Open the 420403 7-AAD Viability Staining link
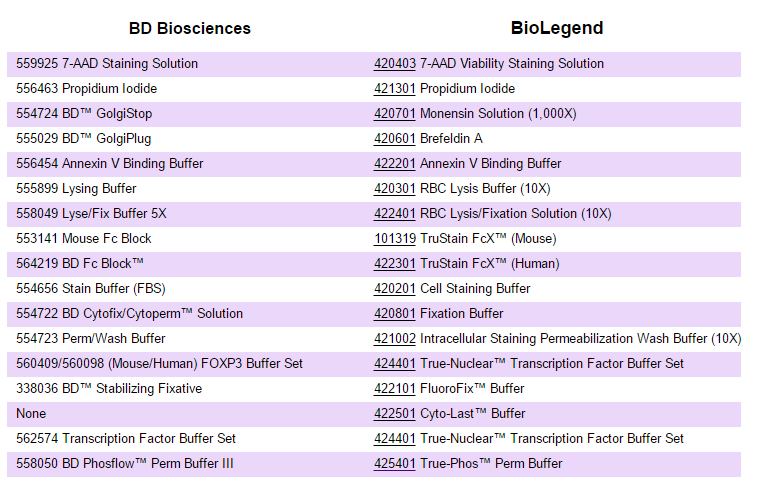Screen dimensions: 762x482 (395, 64)
